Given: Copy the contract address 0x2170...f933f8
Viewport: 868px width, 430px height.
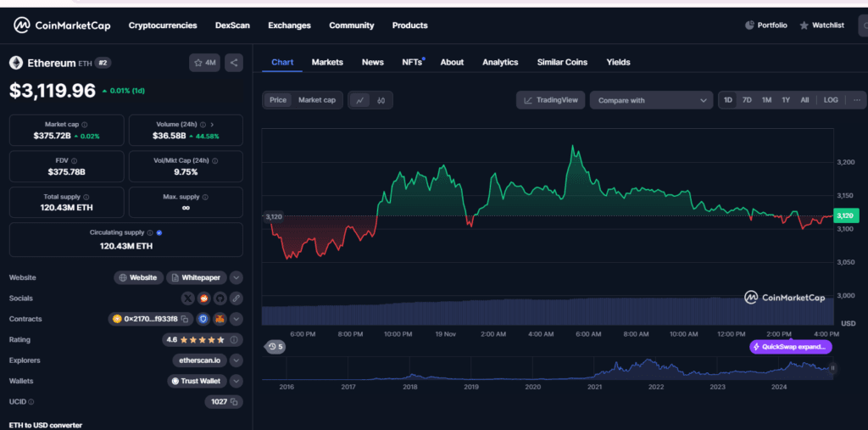Looking at the screenshot, I should point(186,319).
